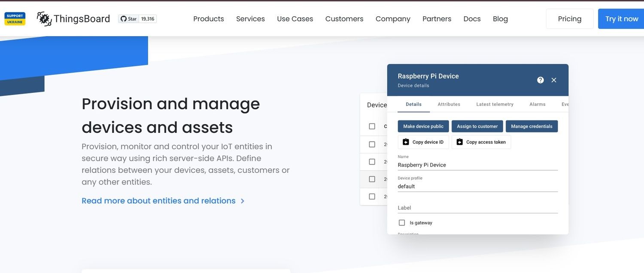Close the Raspberry Pi Device dialog
This screenshot has width=644, height=273.
(554, 80)
